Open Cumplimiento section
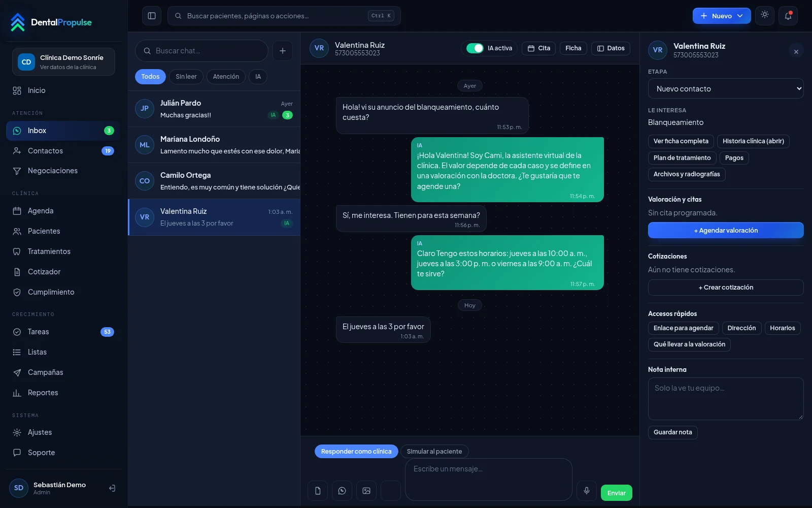 pyautogui.click(x=63, y=292)
